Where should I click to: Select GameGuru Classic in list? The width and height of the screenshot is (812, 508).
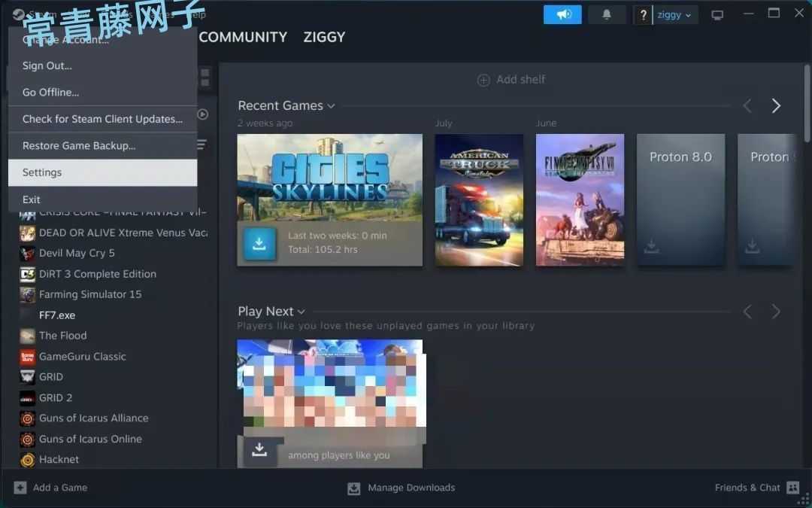83,356
